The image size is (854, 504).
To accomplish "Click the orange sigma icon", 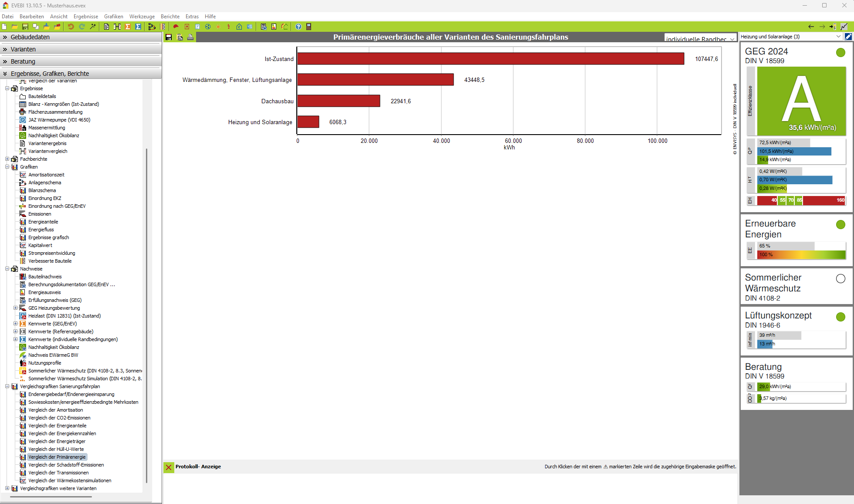I will (128, 27).
